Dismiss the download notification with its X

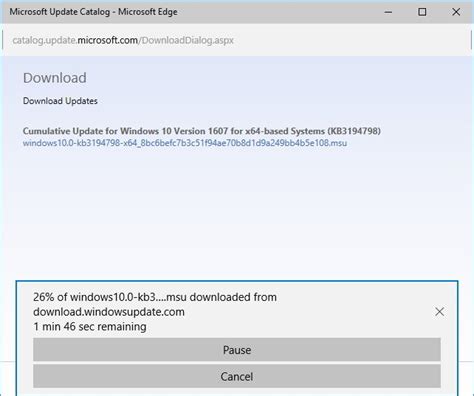point(439,312)
